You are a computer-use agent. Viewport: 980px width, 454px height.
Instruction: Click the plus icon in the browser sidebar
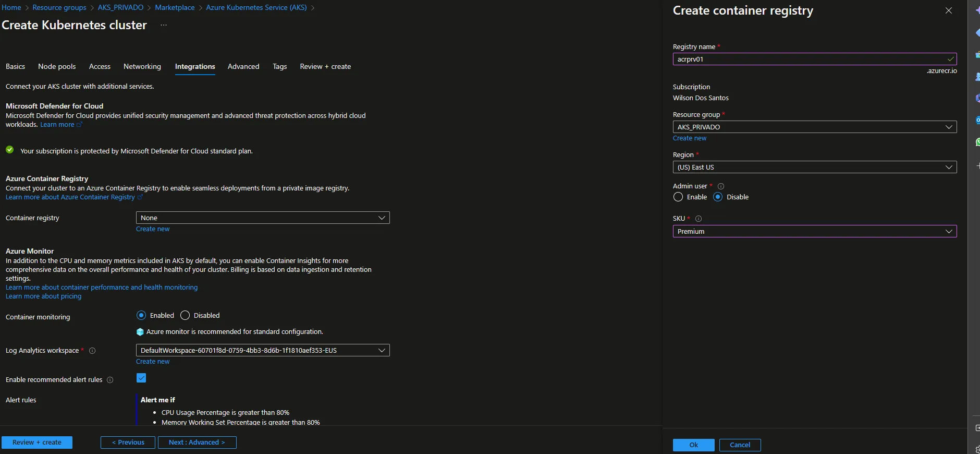point(977,165)
